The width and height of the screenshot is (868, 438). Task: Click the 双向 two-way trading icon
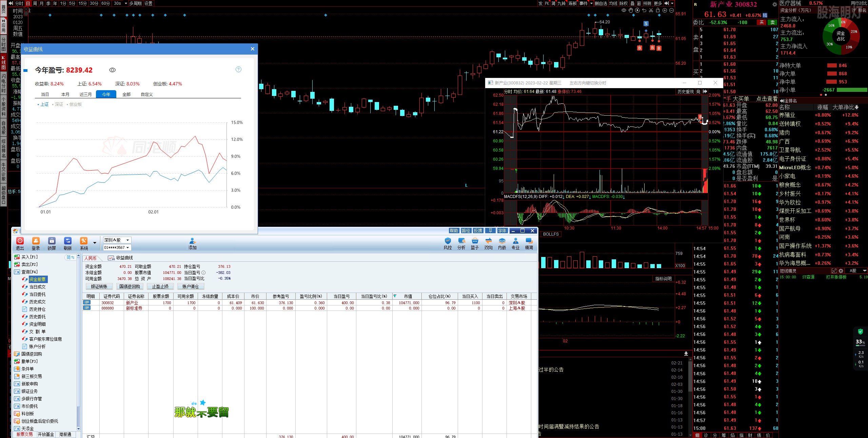489,243
